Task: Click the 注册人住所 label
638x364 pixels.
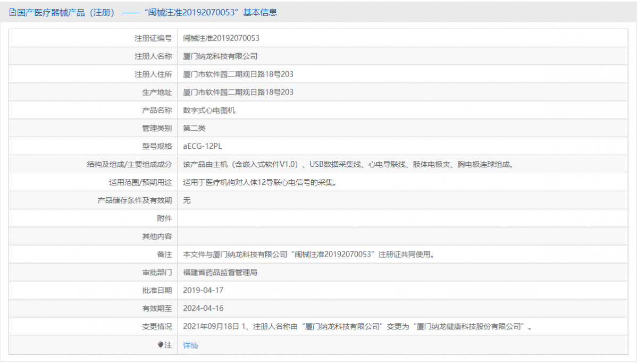Action: (153, 74)
